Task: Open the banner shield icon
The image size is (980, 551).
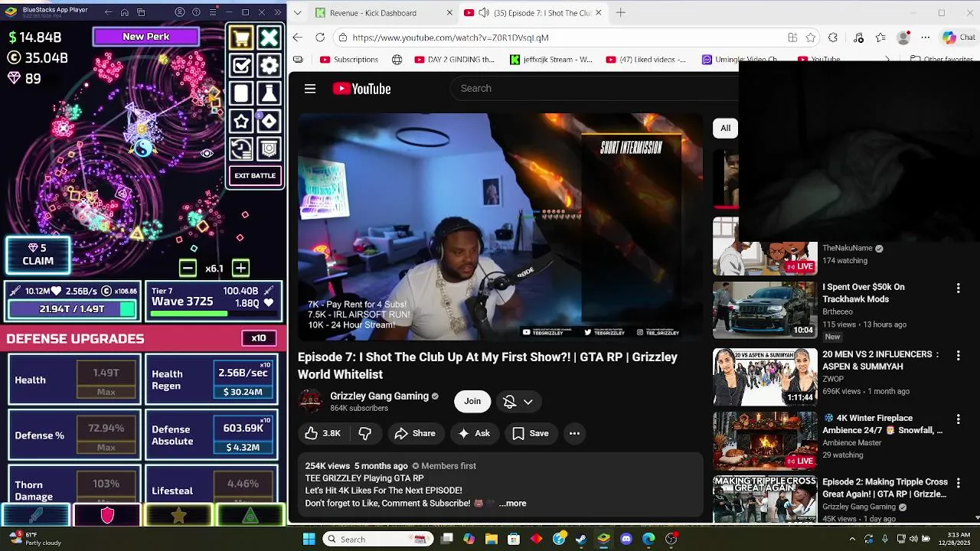Action: pyautogui.click(x=269, y=149)
